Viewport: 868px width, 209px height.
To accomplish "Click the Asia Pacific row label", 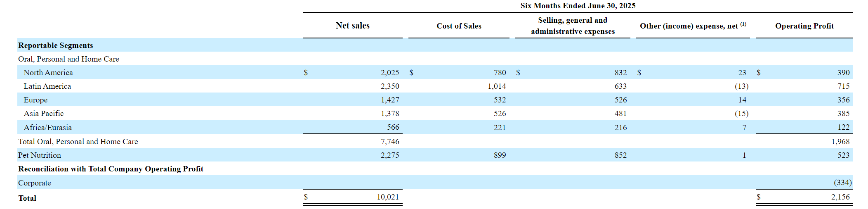I will pos(44,114).
